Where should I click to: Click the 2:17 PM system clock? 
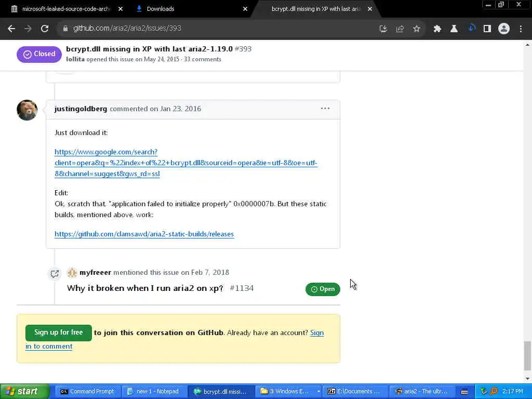(x=513, y=392)
